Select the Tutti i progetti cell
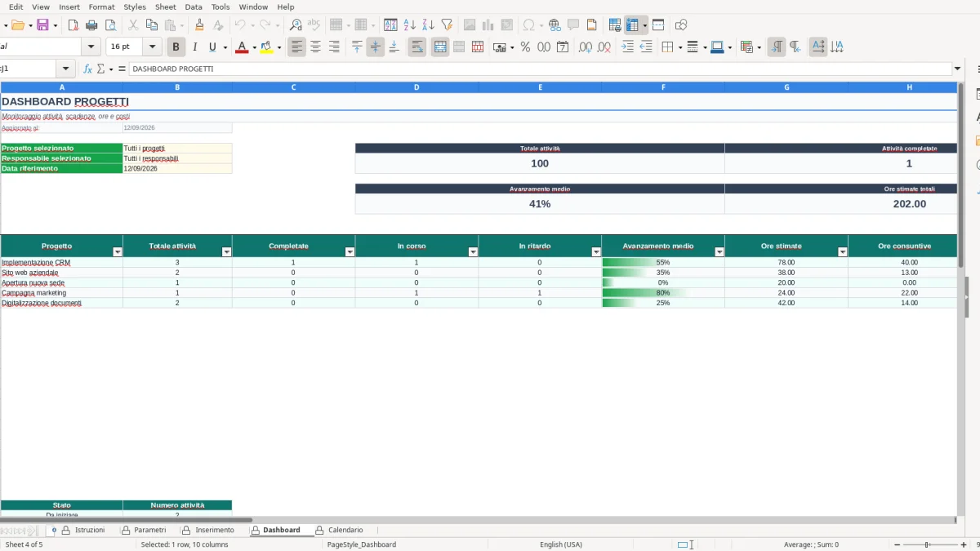 tap(177, 149)
